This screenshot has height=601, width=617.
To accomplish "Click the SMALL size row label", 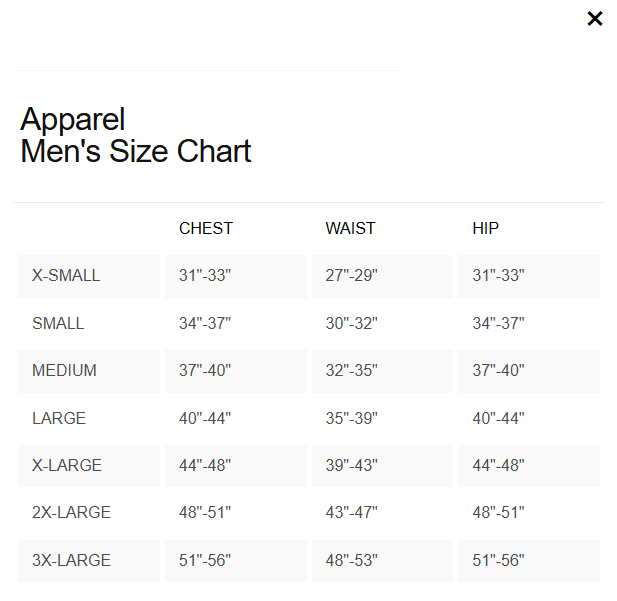I will (58, 323).
